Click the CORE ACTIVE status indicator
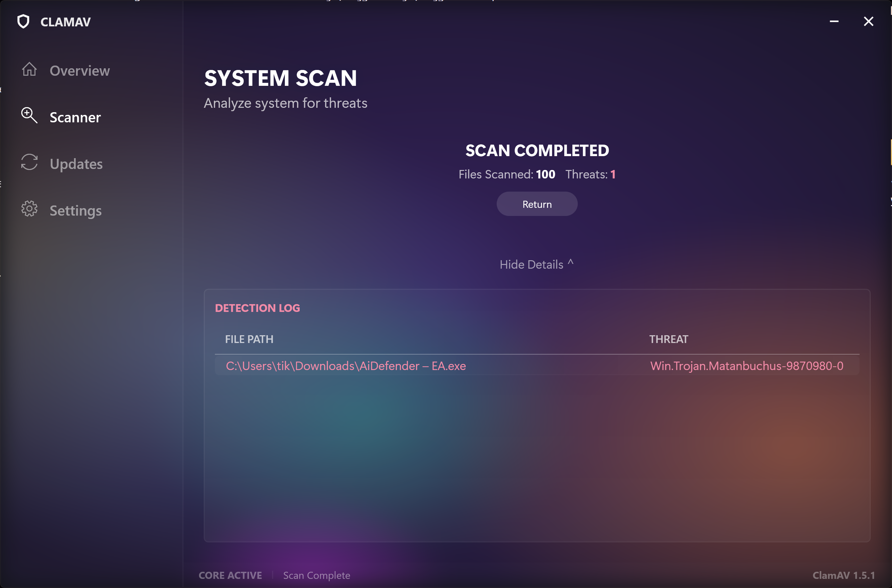 click(x=230, y=575)
